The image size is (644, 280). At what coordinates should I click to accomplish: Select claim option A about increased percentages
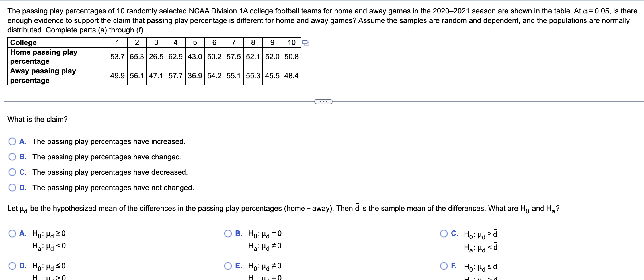pyautogui.click(x=12, y=141)
